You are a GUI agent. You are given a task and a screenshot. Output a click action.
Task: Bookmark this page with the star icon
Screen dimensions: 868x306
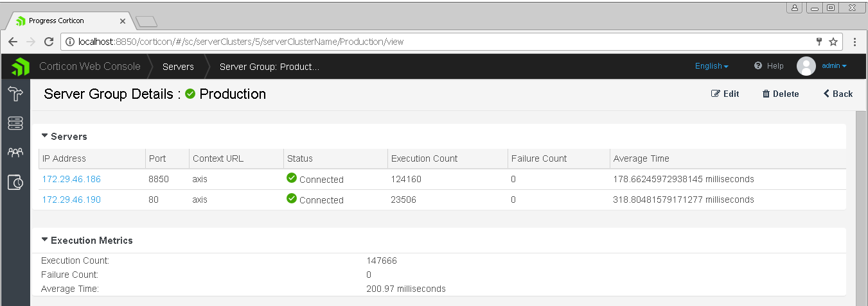pyautogui.click(x=833, y=42)
